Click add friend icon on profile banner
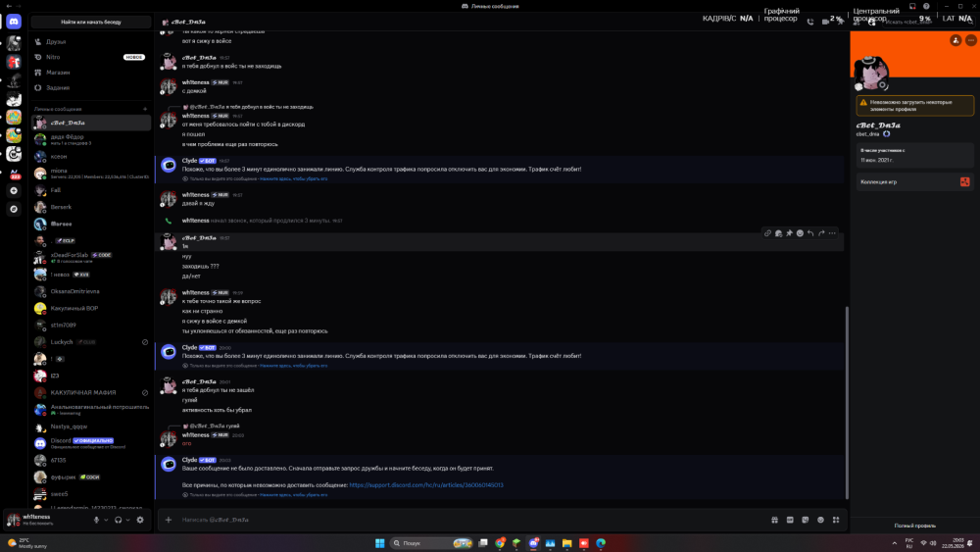The image size is (980, 552). tap(955, 40)
